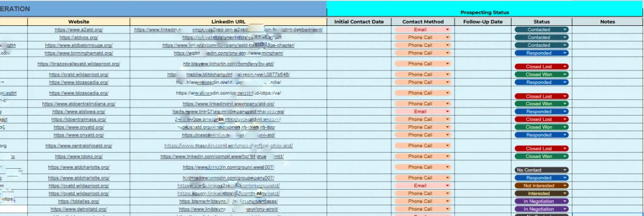Viewport: 644px width, 216px height.
Task: Select the Prospecting Status section header
Action: 485,12
